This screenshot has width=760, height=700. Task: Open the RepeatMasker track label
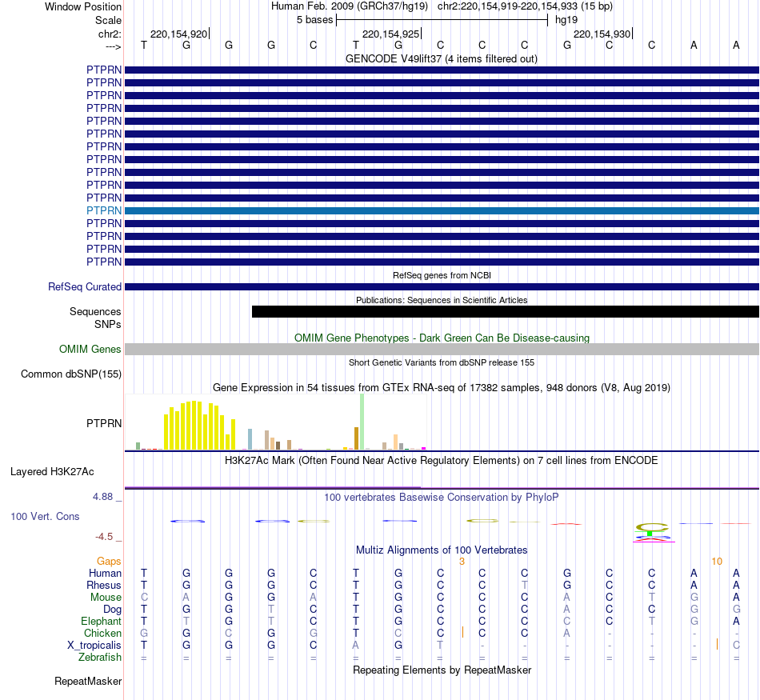pyautogui.click(x=88, y=681)
